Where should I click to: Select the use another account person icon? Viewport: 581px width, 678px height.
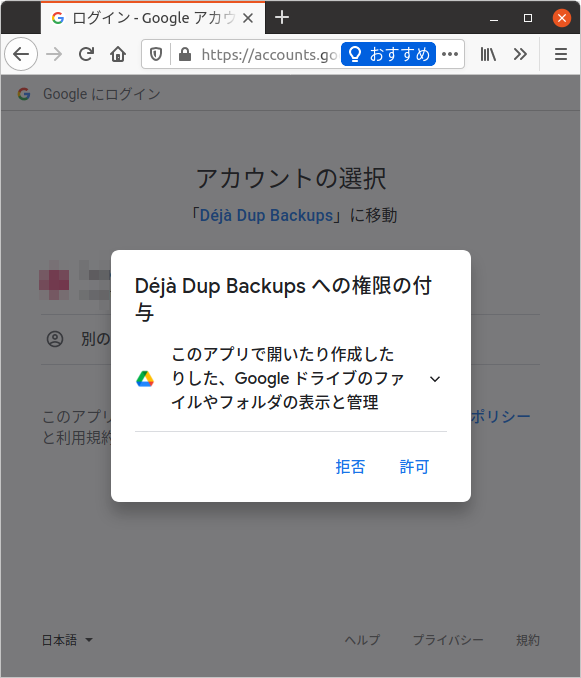point(55,339)
